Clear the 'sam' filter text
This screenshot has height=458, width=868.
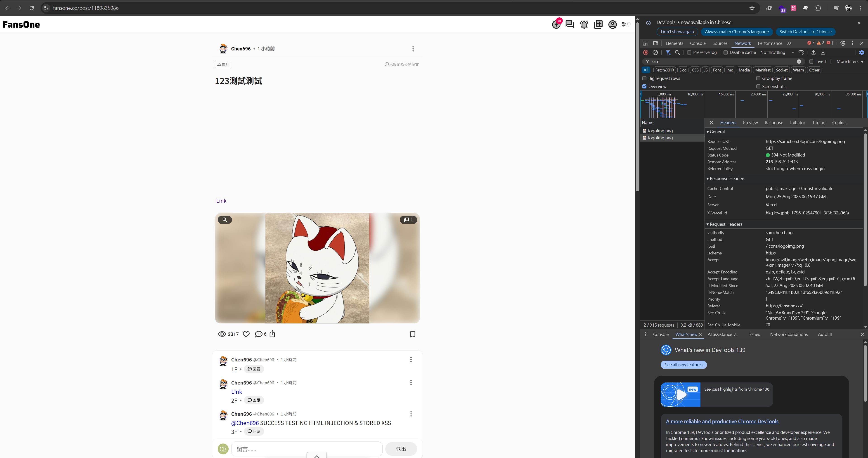pyautogui.click(x=799, y=61)
